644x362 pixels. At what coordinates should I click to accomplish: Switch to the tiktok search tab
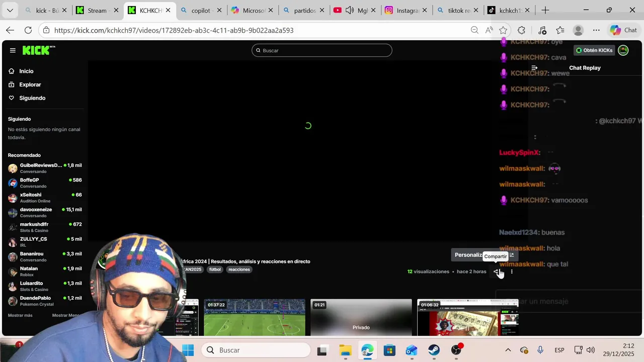coord(458,10)
